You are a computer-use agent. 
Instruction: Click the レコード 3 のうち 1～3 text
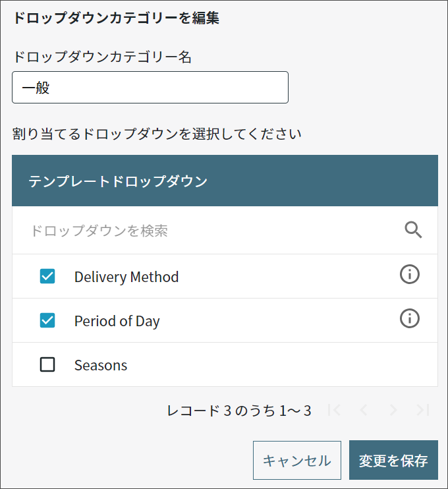tap(239, 411)
